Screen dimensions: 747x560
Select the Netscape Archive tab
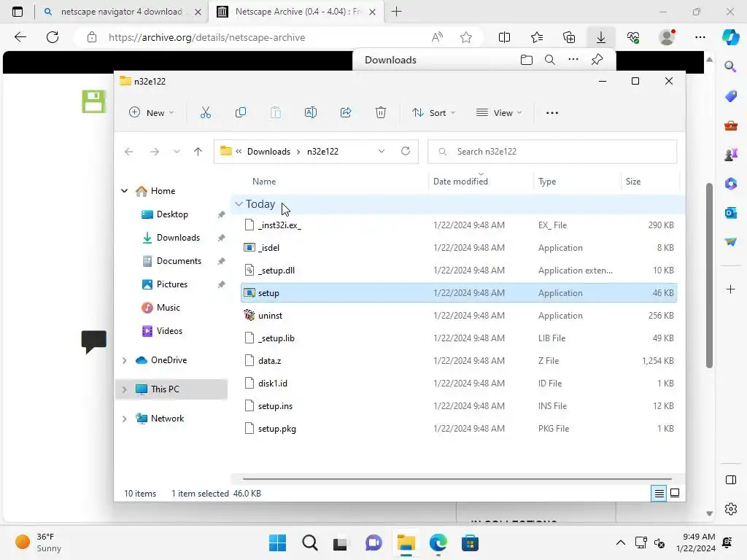click(x=297, y=12)
